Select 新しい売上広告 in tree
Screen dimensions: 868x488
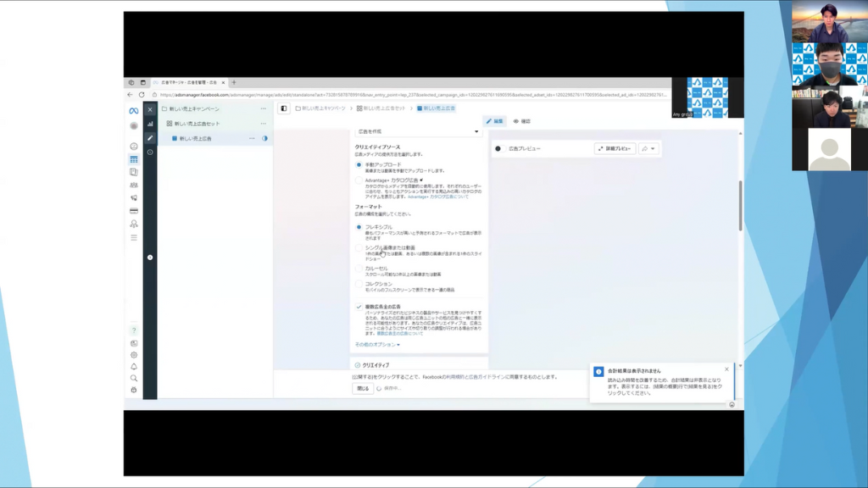point(196,138)
